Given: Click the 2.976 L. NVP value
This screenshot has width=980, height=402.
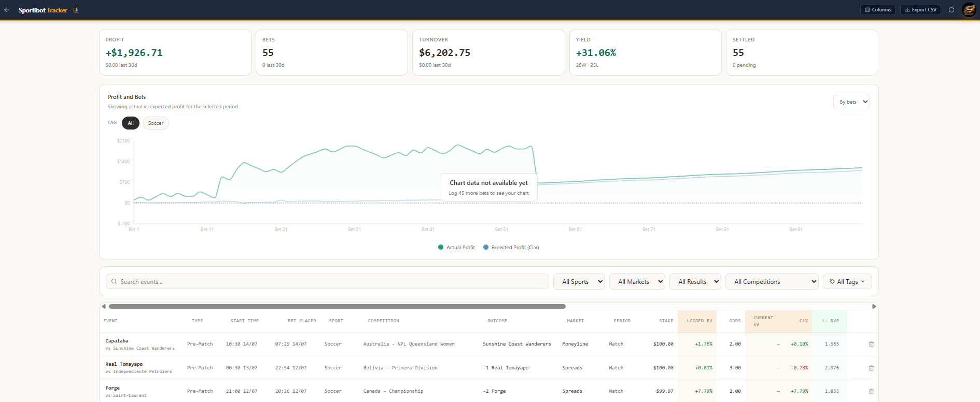Looking at the screenshot, I should point(832,368).
